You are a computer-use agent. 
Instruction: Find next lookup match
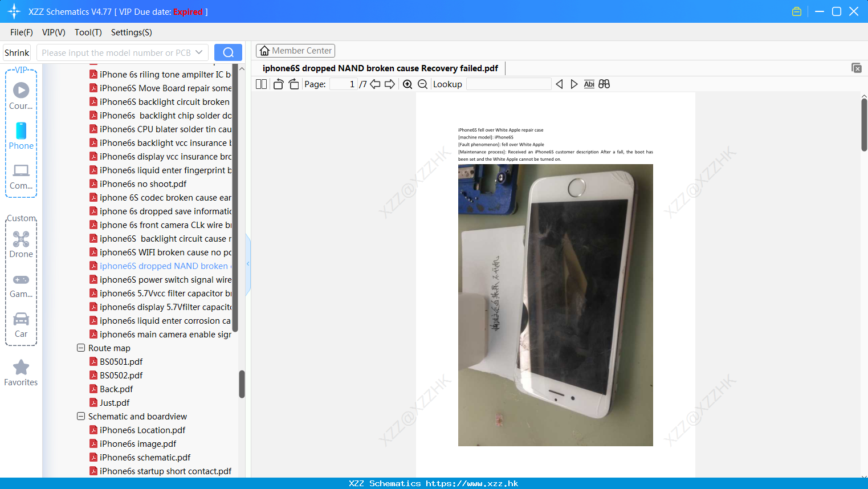[x=574, y=84]
